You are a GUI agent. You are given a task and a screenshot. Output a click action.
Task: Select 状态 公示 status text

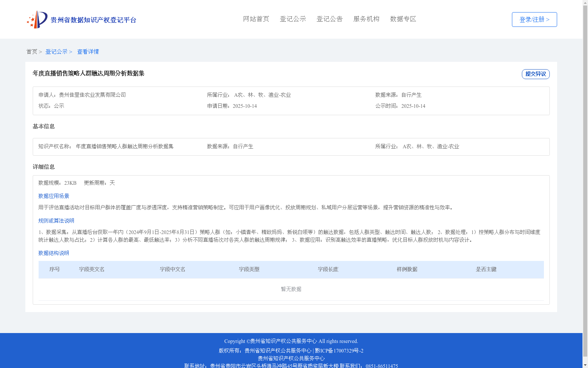point(59,106)
